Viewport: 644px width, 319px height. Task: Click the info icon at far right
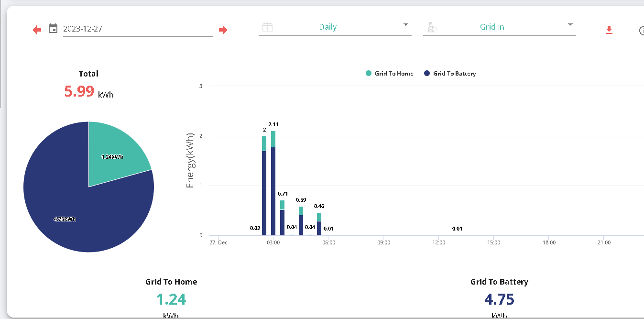[641, 31]
